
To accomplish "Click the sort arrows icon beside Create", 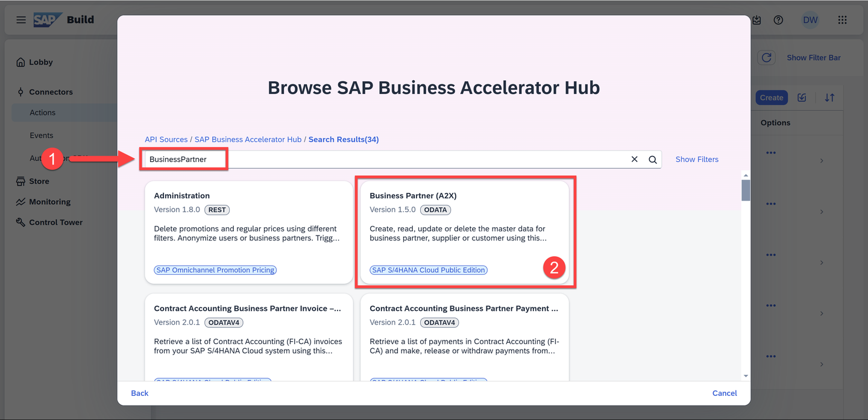I will pyautogui.click(x=829, y=98).
